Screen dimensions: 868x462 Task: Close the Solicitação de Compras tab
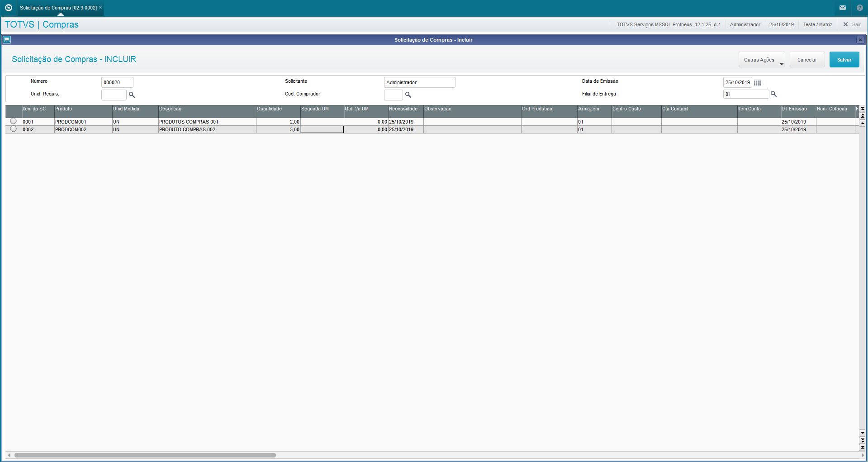pos(100,7)
